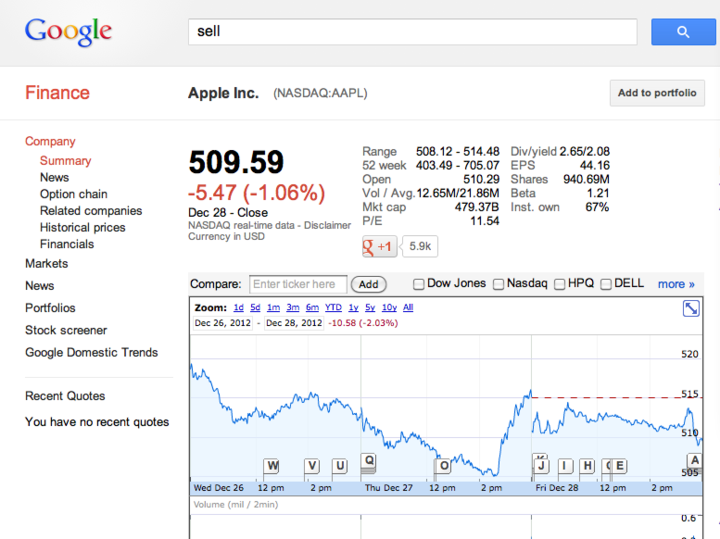The height and width of the screenshot is (539, 720).
Task: Focus the search box containing sell
Action: coord(413,32)
